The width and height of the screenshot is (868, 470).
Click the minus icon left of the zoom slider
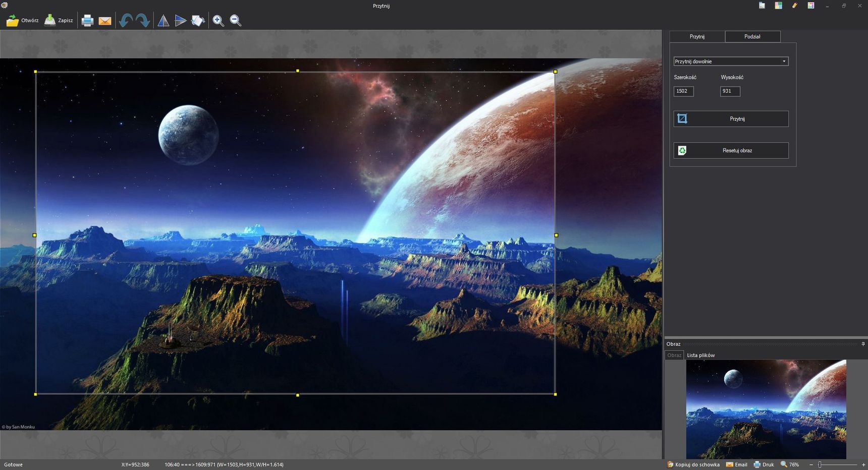pyautogui.click(x=811, y=464)
